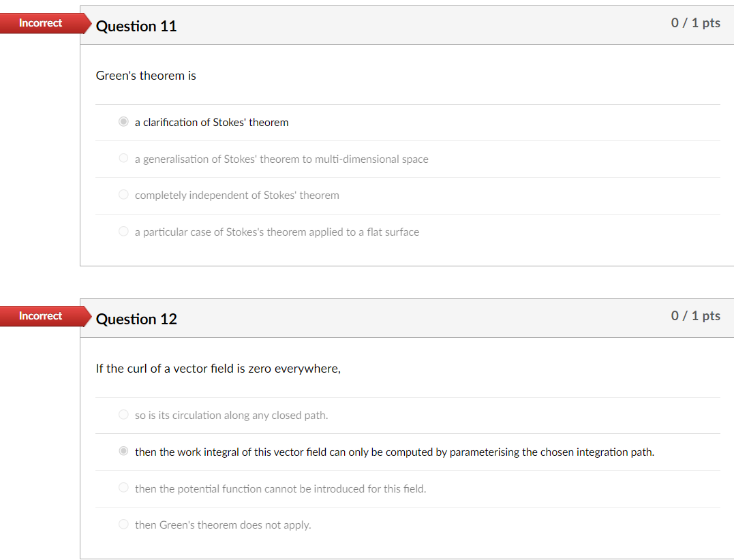734x560 pixels.
Task: Pick 'then Green's theorem does not apply' option
Action: point(123,524)
